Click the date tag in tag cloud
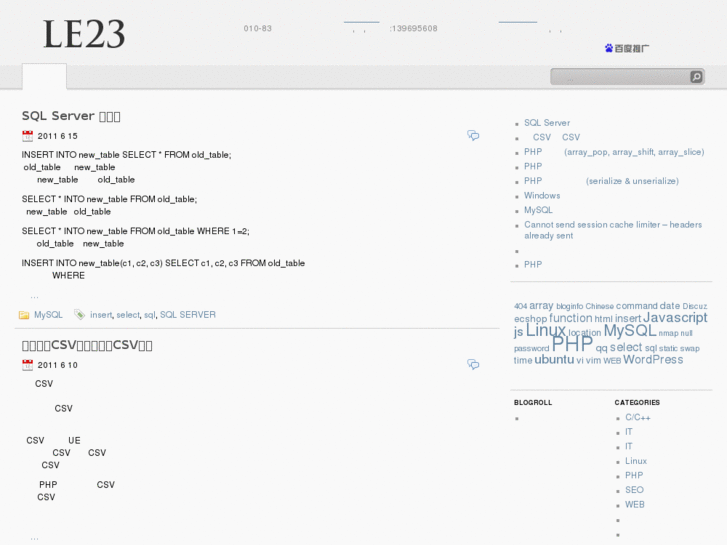Image resolution: width=727 pixels, height=545 pixels. [x=670, y=306]
